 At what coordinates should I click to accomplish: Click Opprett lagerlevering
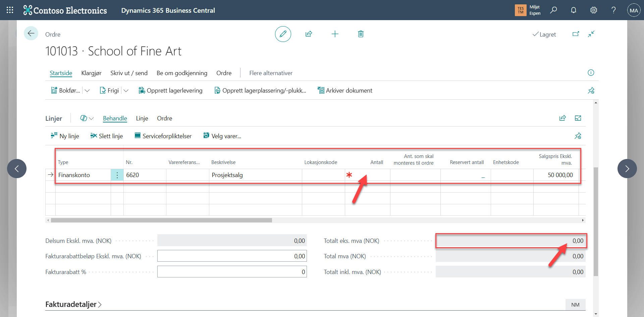click(170, 91)
